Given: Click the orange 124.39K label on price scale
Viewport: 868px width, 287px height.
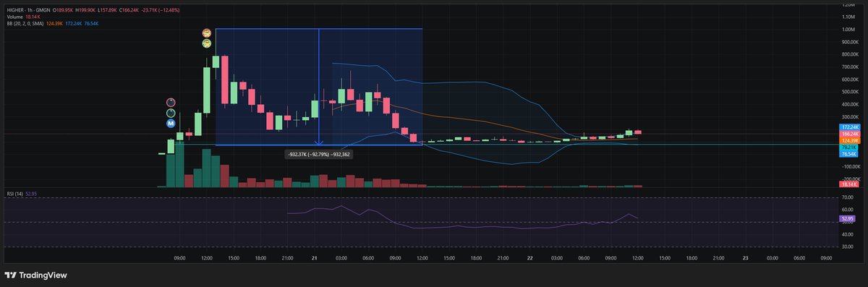Looking at the screenshot, I should tap(849, 140).
